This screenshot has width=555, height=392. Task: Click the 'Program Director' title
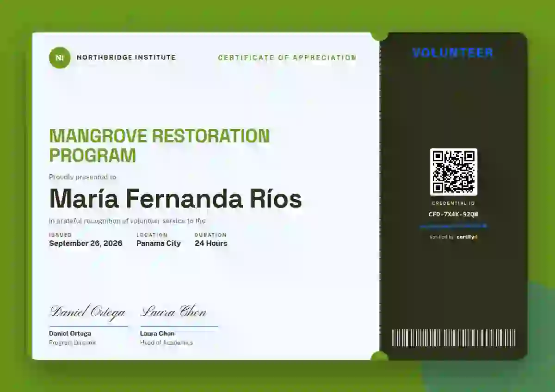73,343
